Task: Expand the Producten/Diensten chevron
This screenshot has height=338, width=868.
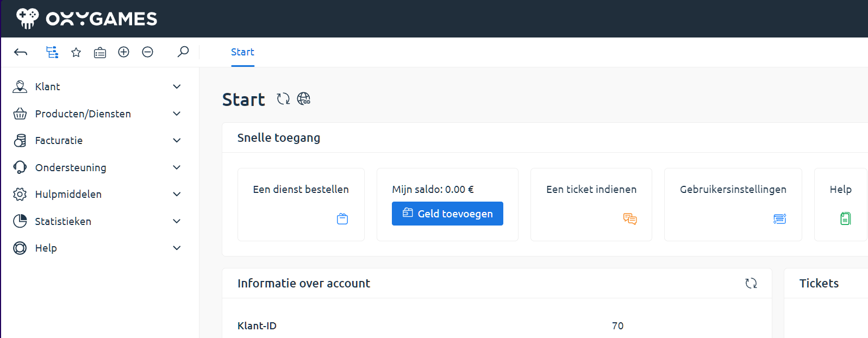Action: 177,114
